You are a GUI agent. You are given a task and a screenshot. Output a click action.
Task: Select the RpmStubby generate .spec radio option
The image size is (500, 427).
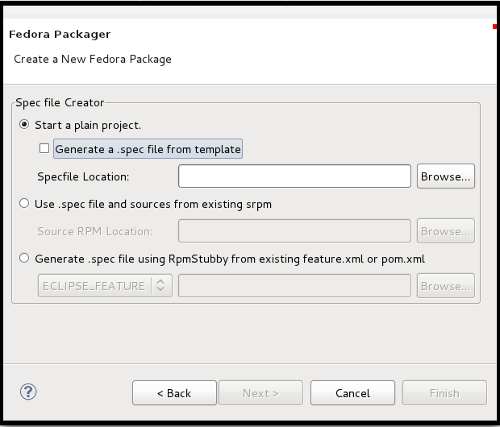(24, 258)
